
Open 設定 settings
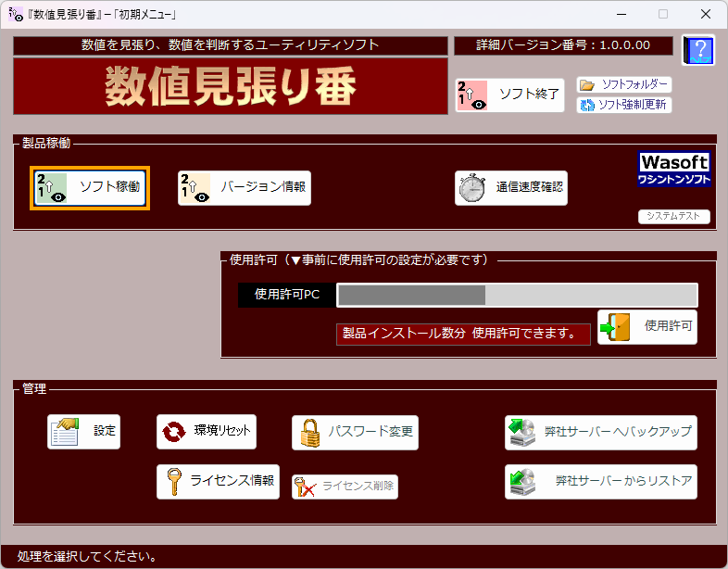[83, 432]
